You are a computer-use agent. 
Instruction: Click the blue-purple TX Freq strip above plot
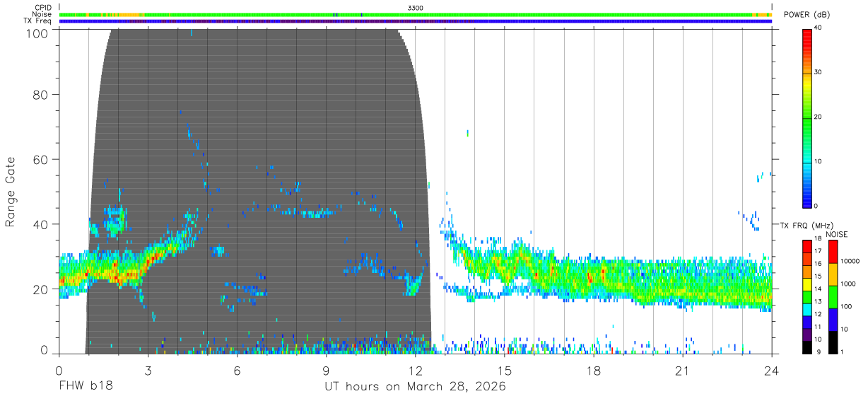tap(415, 21)
